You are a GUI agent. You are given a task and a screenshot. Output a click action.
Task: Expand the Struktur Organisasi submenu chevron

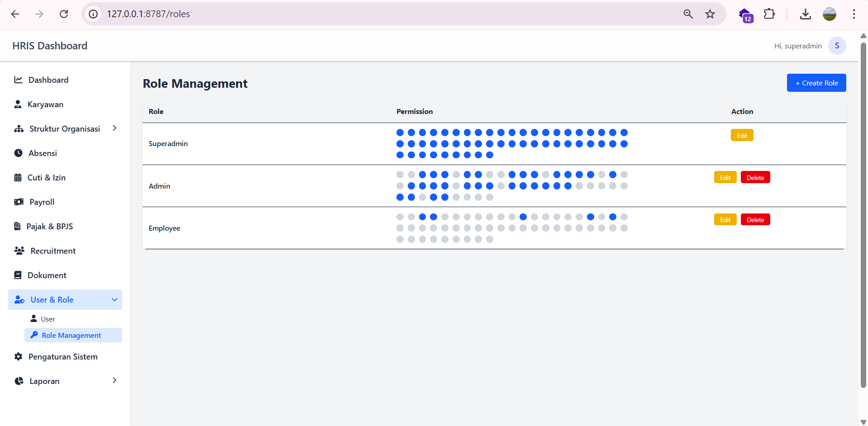coord(114,128)
